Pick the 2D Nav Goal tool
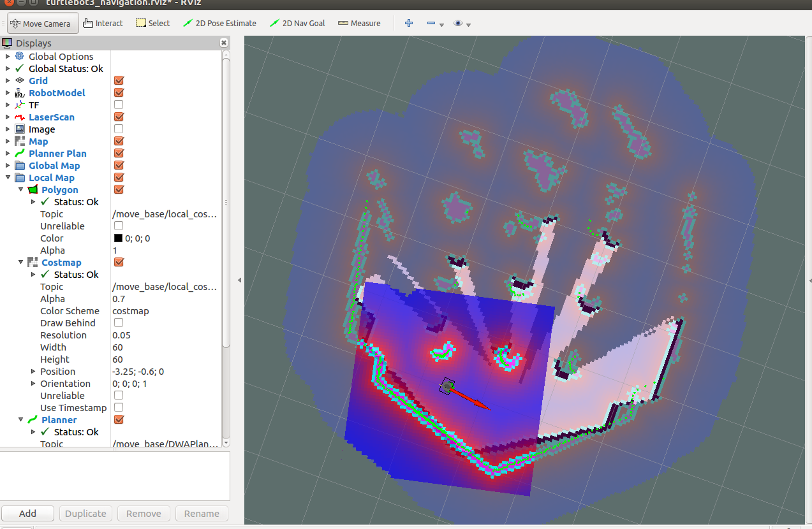Image resolution: width=812 pixels, height=529 pixels. [x=297, y=24]
